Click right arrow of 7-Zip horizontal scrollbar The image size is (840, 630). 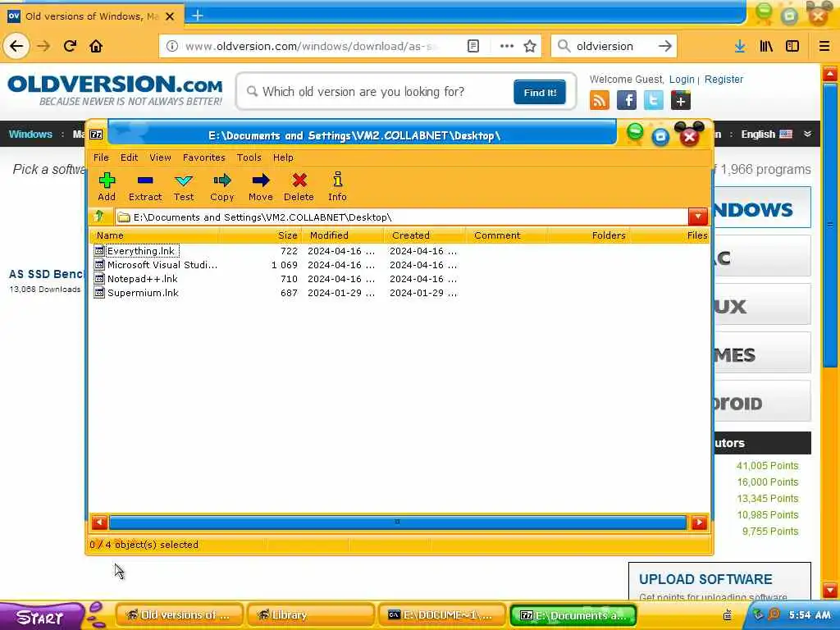[x=699, y=523]
